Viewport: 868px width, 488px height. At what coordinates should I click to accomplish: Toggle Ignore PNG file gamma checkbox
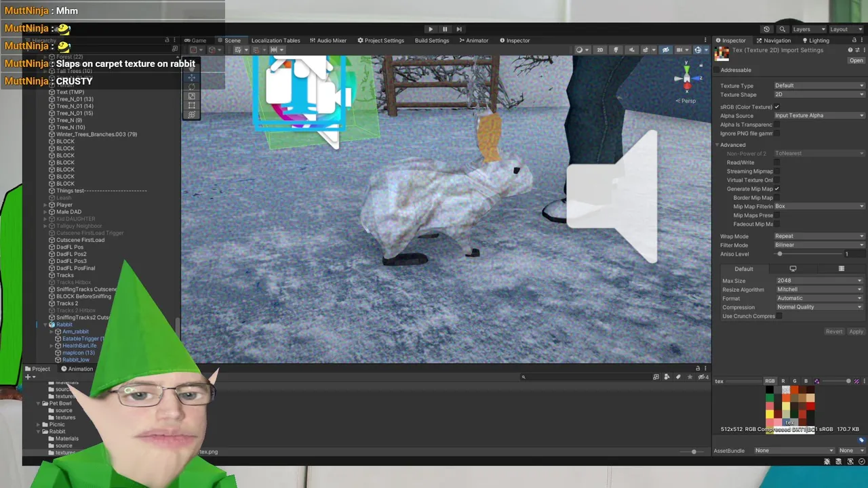click(x=777, y=134)
